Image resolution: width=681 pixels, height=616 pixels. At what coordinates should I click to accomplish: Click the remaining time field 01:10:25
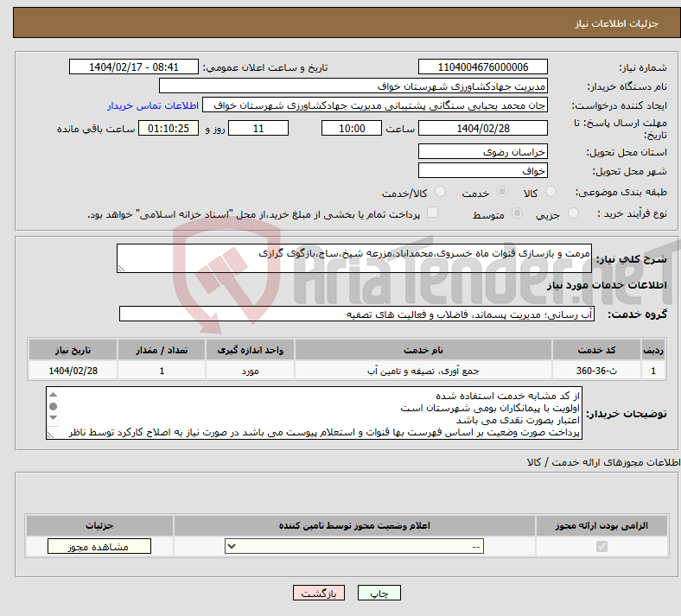(x=169, y=128)
